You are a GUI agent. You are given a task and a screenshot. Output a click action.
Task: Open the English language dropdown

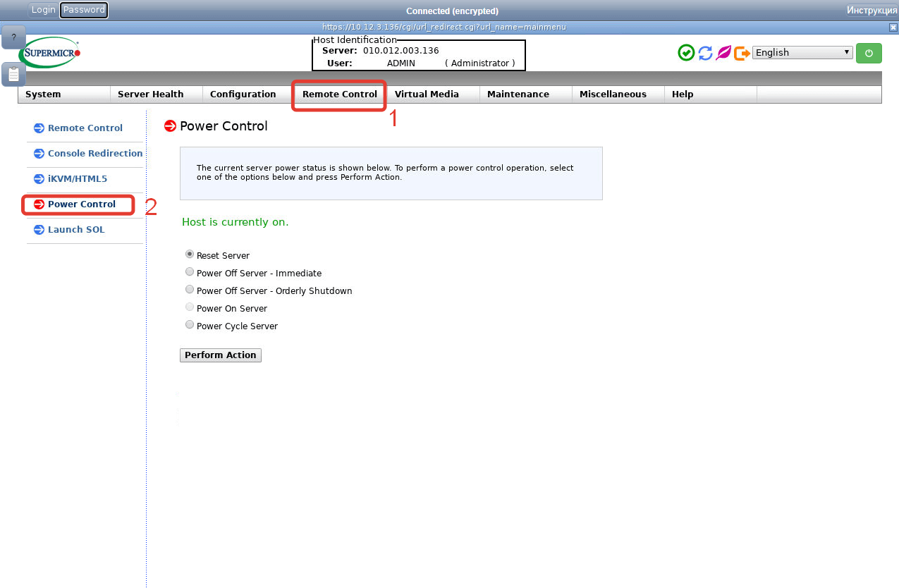pos(802,53)
